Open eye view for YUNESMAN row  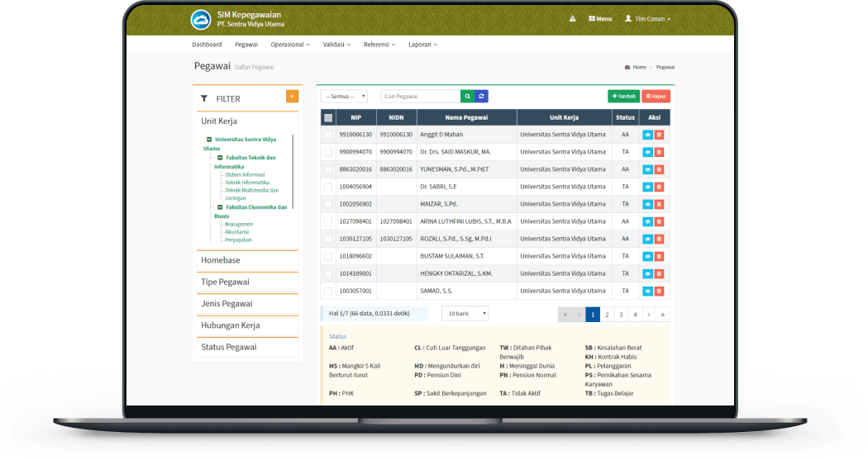tap(647, 169)
